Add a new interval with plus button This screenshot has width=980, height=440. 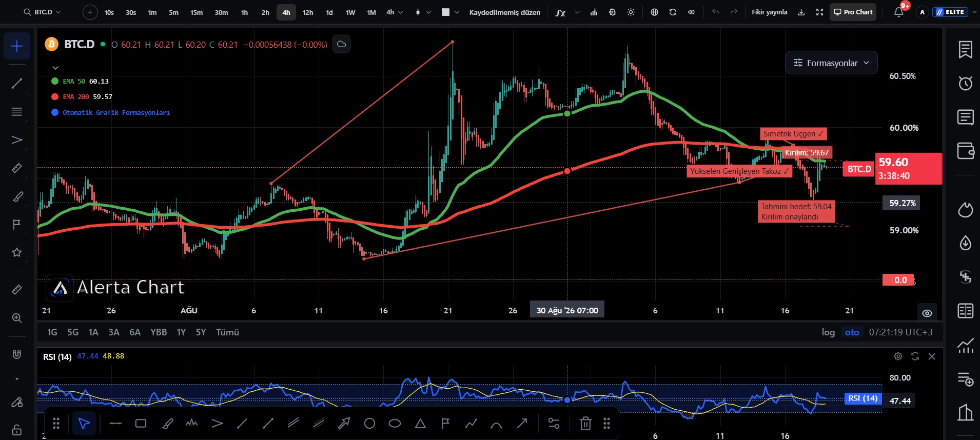90,12
